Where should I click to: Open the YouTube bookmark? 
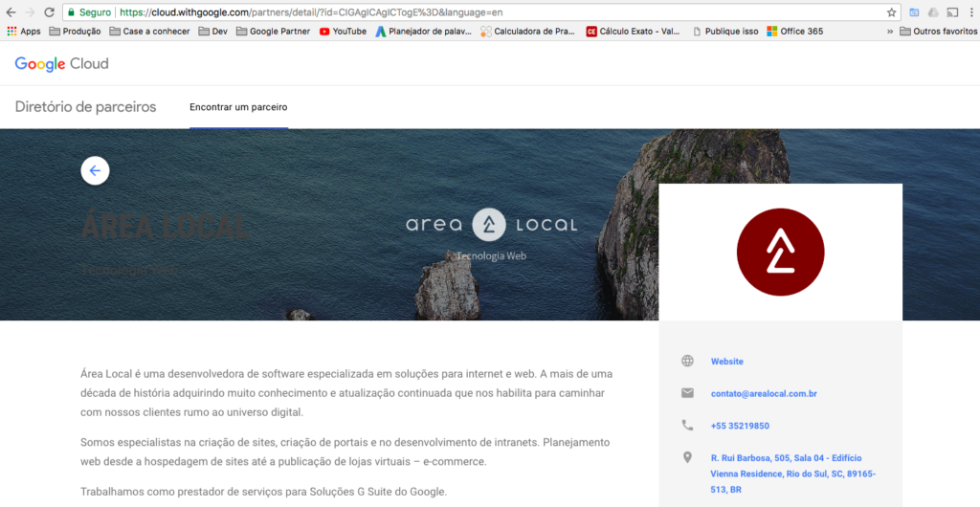(344, 32)
